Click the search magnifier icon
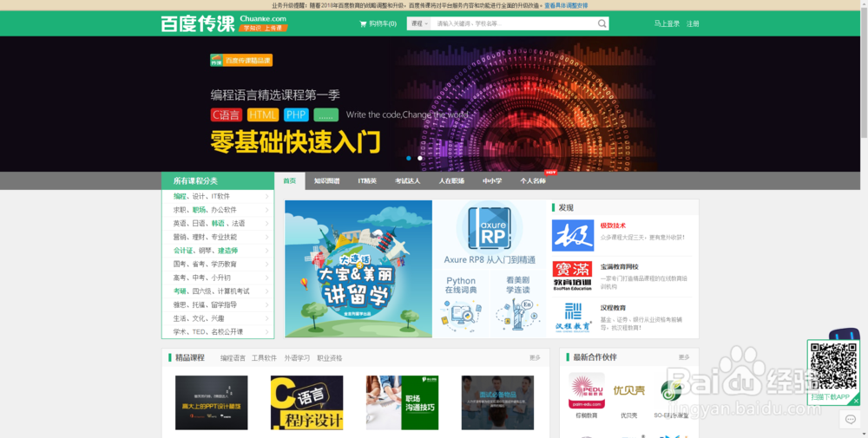 point(602,23)
